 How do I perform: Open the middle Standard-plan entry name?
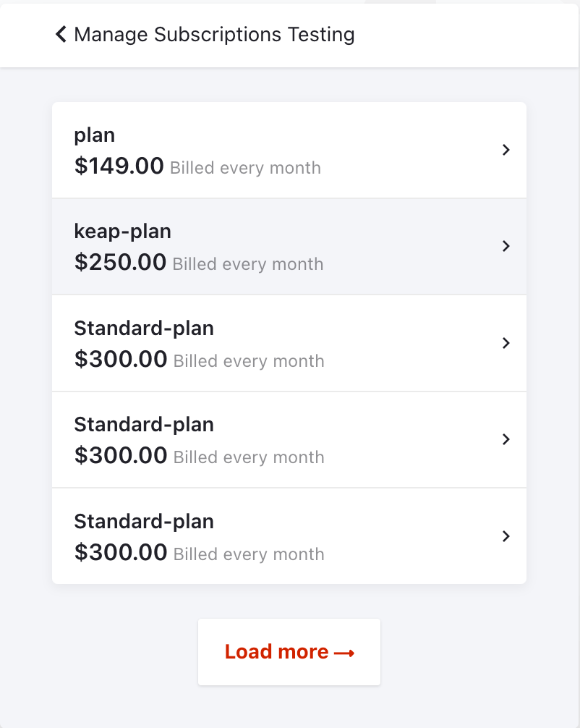[x=144, y=425]
